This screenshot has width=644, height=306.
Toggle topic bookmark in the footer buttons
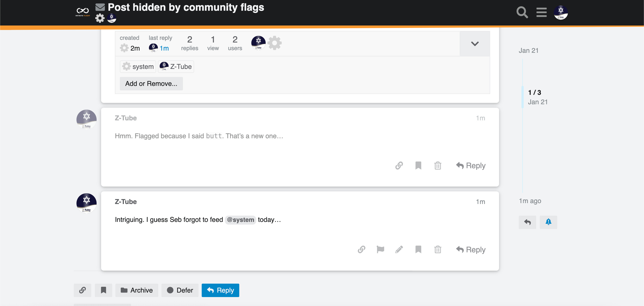[103, 290]
